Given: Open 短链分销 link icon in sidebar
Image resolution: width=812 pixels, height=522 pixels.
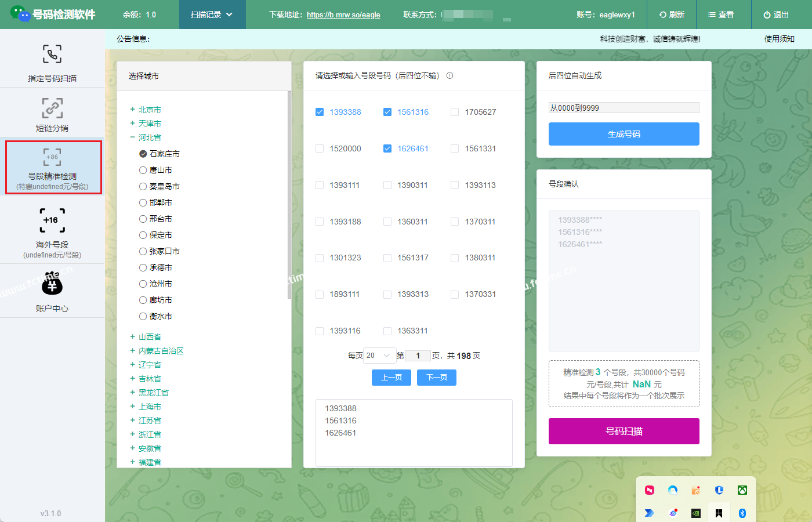Looking at the screenshot, I should click(x=52, y=108).
